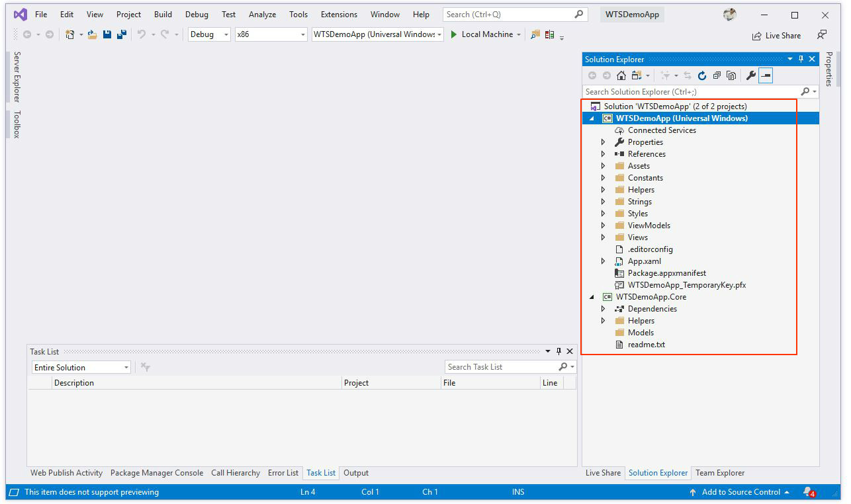Switch to Error List tab
The image size is (851, 504).
pyautogui.click(x=283, y=473)
